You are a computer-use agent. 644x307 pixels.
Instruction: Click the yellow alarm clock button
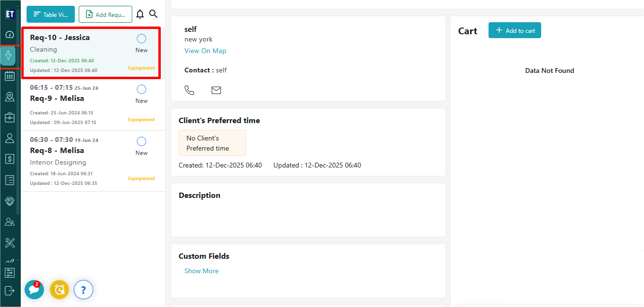click(59, 290)
